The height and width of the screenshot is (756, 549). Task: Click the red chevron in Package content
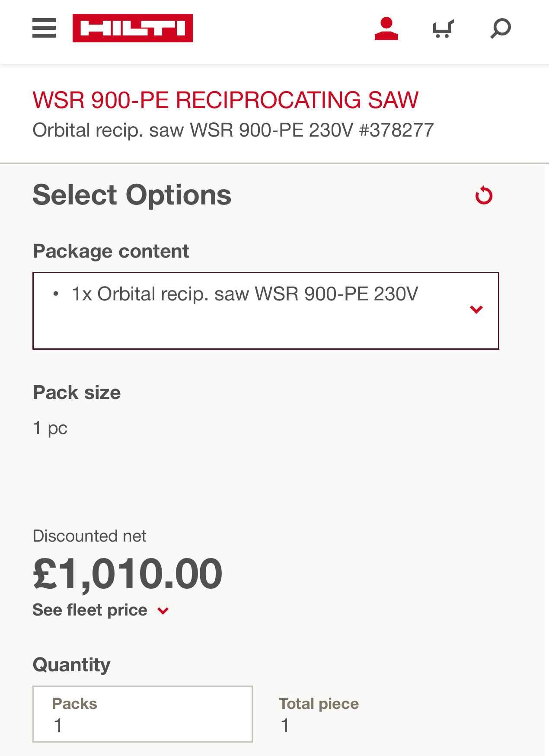[476, 309]
